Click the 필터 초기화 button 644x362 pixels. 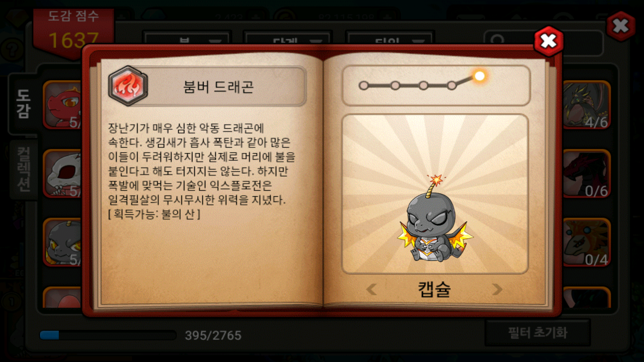coord(537,333)
